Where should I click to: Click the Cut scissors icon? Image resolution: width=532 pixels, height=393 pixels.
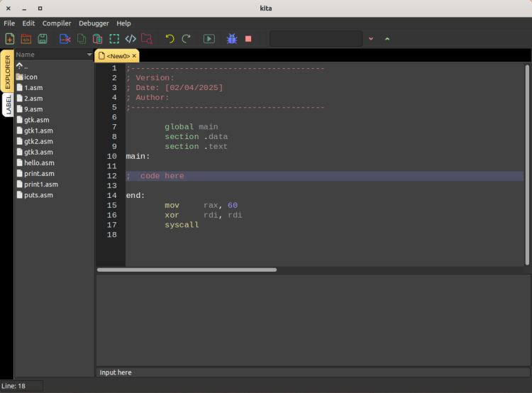pyautogui.click(x=65, y=39)
